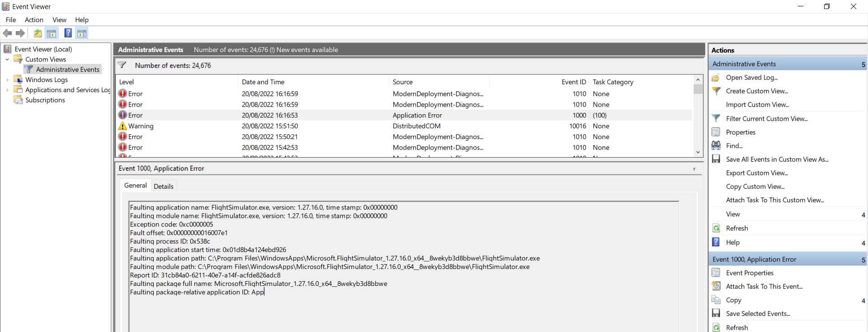This screenshot has height=332, width=868.
Task: Click Export Custom View action
Action: tap(757, 173)
